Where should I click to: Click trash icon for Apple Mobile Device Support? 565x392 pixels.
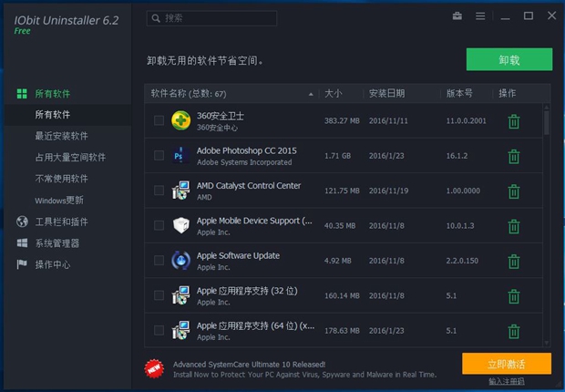tap(514, 226)
